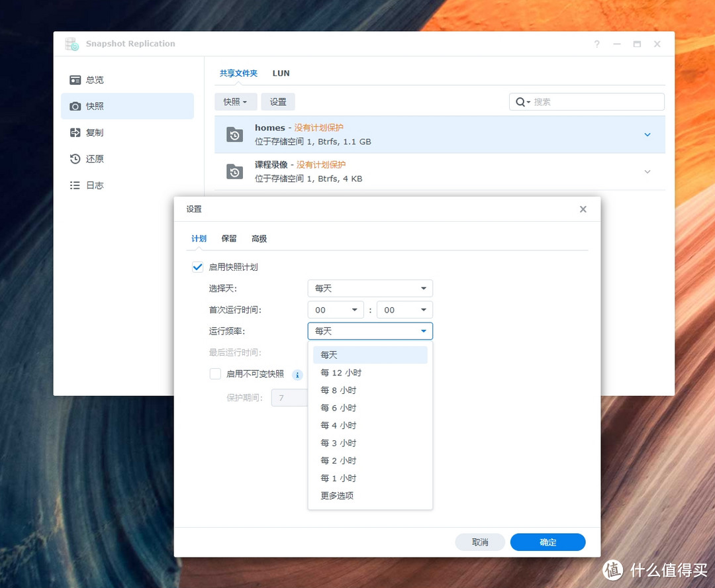Switch to the LUN tab
The image size is (715, 588).
pyautogui.click(x=281, y=73)
